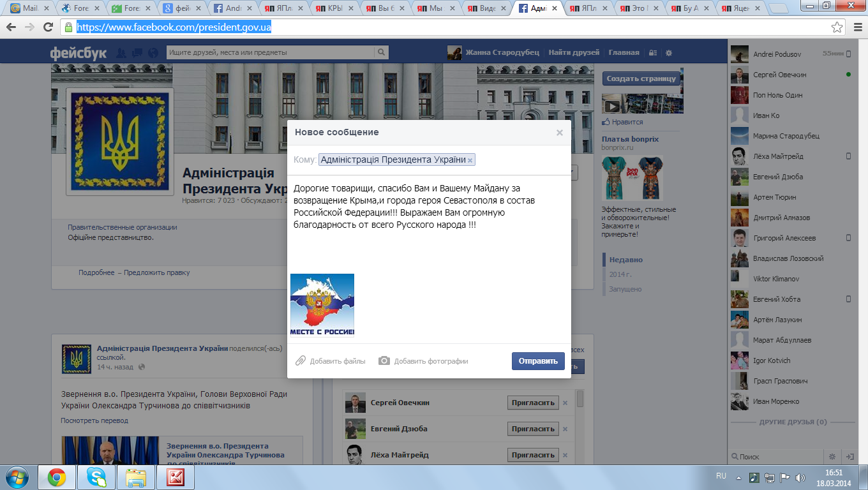Image resolution: width=868 pixels, height=490 pixels.
Task: Click the camera Добавить фотографии icon
Action: pos(384,361)
